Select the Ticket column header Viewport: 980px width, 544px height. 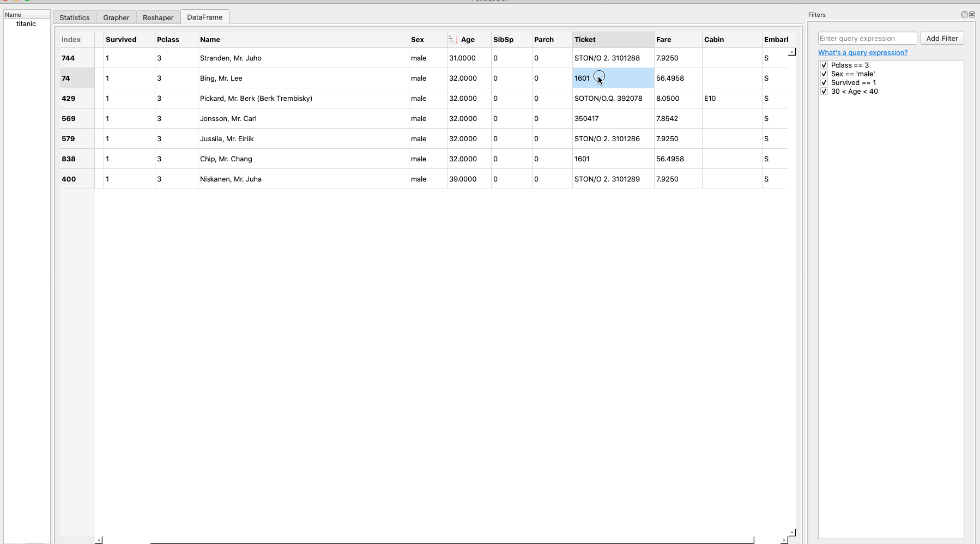[613, 39]
